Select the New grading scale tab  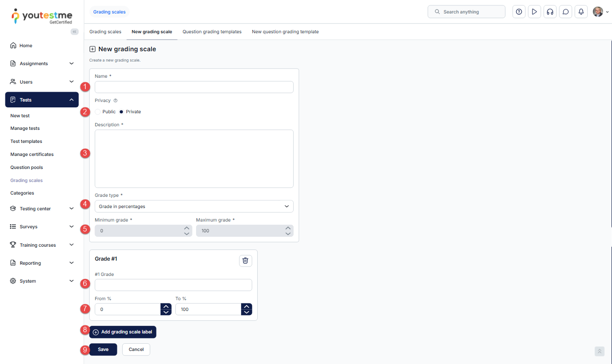point(152,32)
